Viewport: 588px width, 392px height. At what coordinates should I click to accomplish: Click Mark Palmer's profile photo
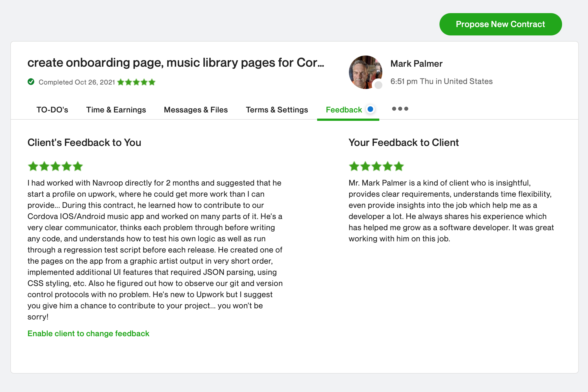pos(365,72)
